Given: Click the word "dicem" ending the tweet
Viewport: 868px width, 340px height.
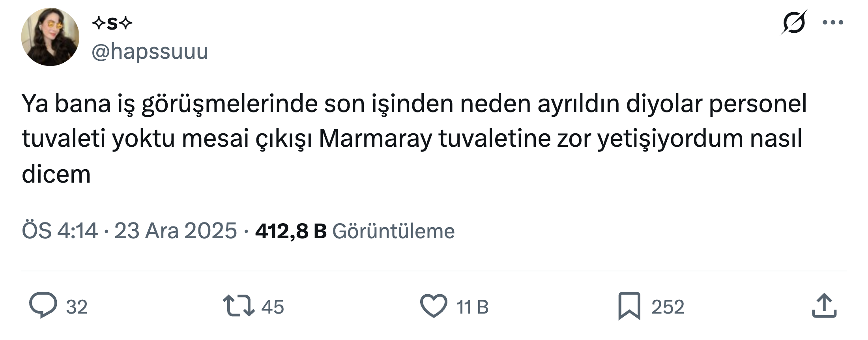Looking at the screenshot, I should click(56, 174).
